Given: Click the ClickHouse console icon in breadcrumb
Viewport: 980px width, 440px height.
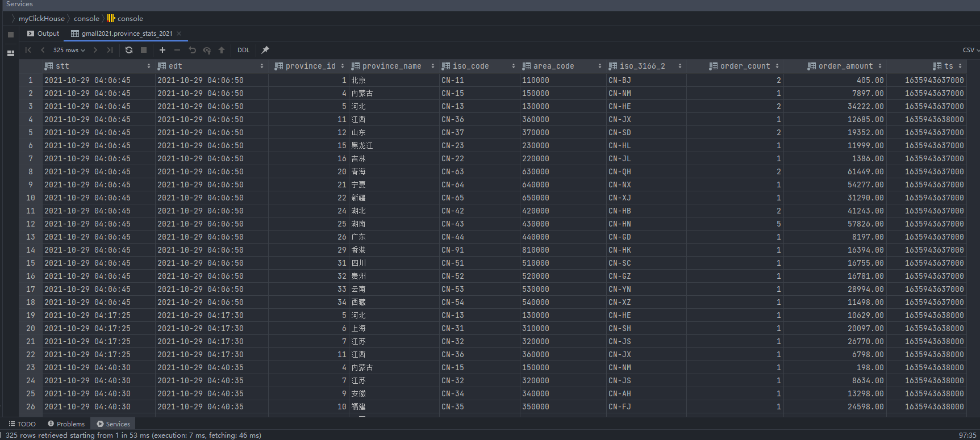Looking at the screenshot, I should pos(111,18).
